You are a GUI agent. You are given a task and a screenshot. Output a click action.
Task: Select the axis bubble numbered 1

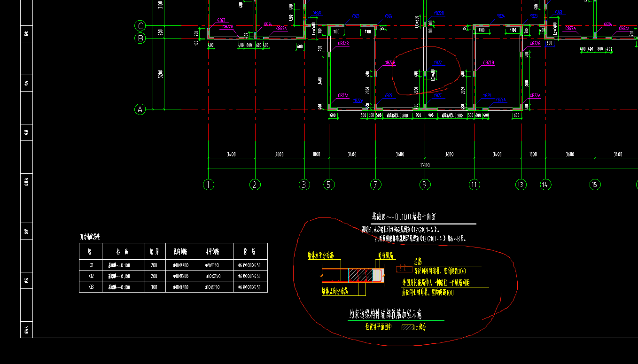tap(209, 185)
